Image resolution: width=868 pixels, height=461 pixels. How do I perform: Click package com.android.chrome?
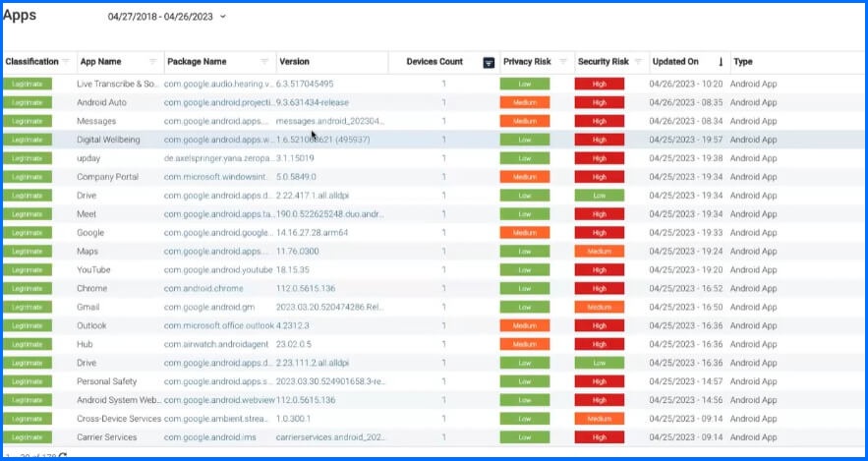(x=203, y=288)
